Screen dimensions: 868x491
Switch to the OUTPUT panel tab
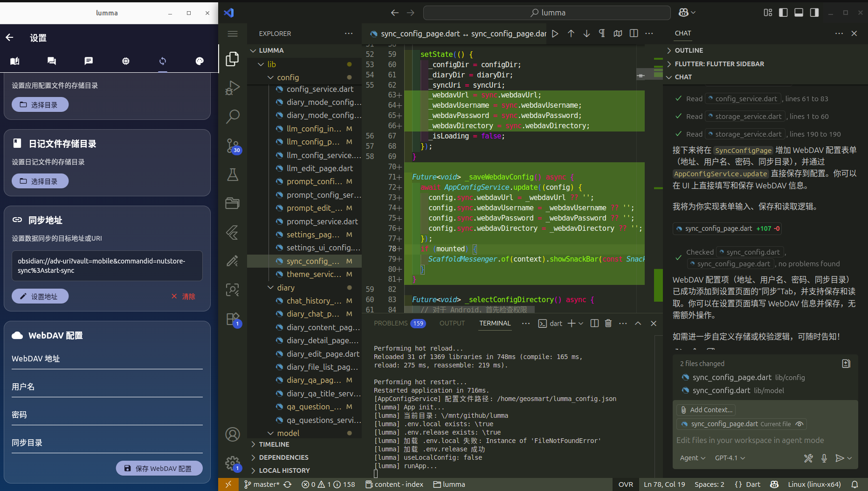[452, 323]
